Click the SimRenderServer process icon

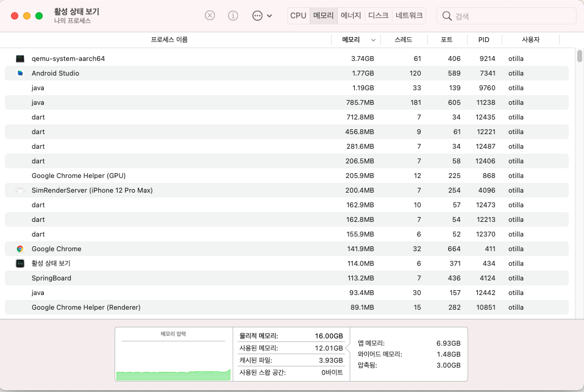20,190
